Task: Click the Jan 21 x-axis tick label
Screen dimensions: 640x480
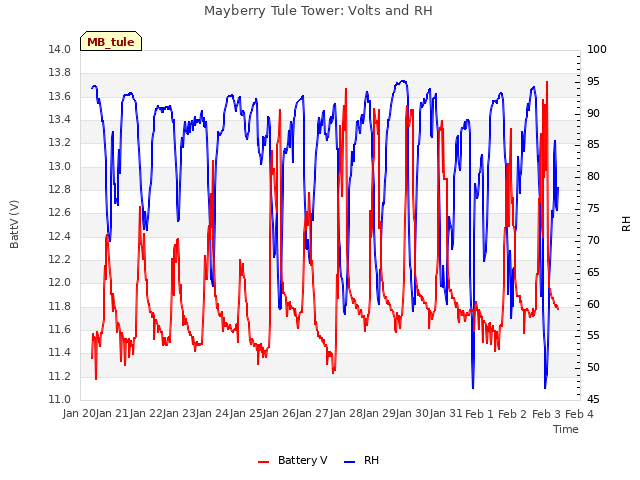Action: point(113,413)
